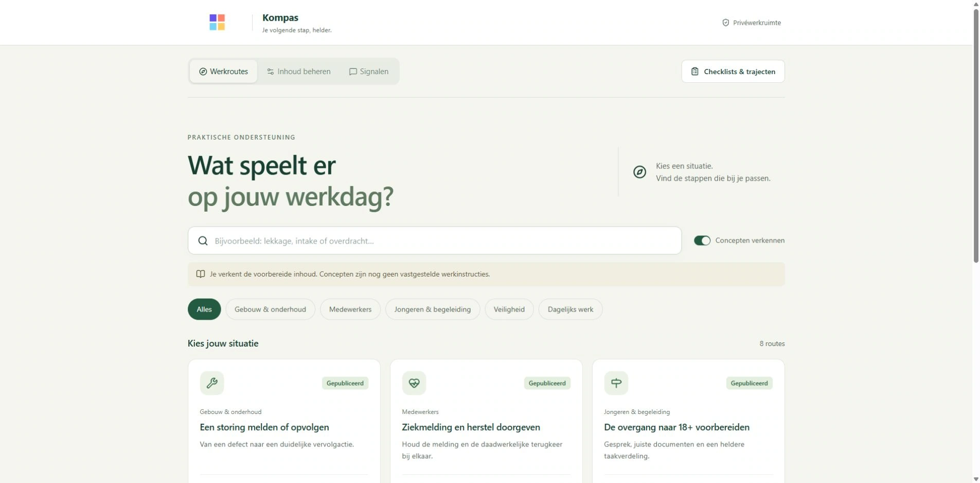
Task: Click the wrench icon on the storing card
Action: 212,383
